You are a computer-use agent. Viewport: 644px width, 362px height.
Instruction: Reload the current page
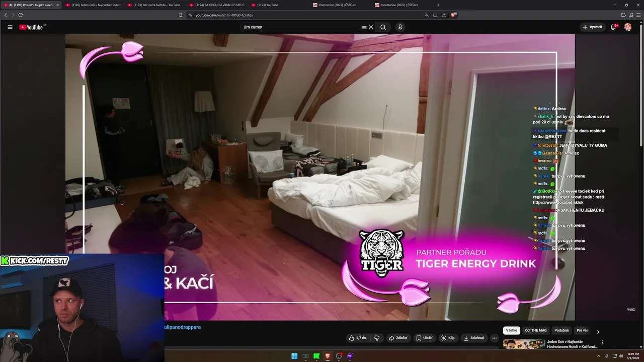[x=21, y=15]
